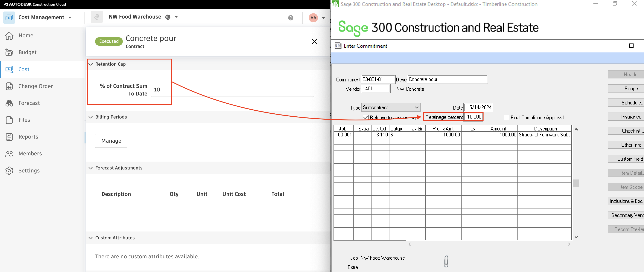Click the Members sidebar icon

pos(9,154)
